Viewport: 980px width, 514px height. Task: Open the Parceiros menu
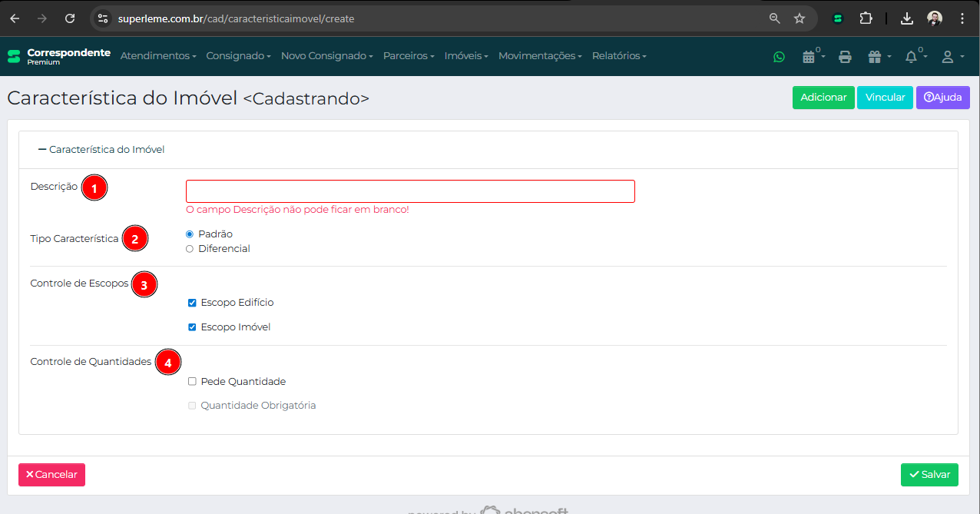[x=409, y=56]
